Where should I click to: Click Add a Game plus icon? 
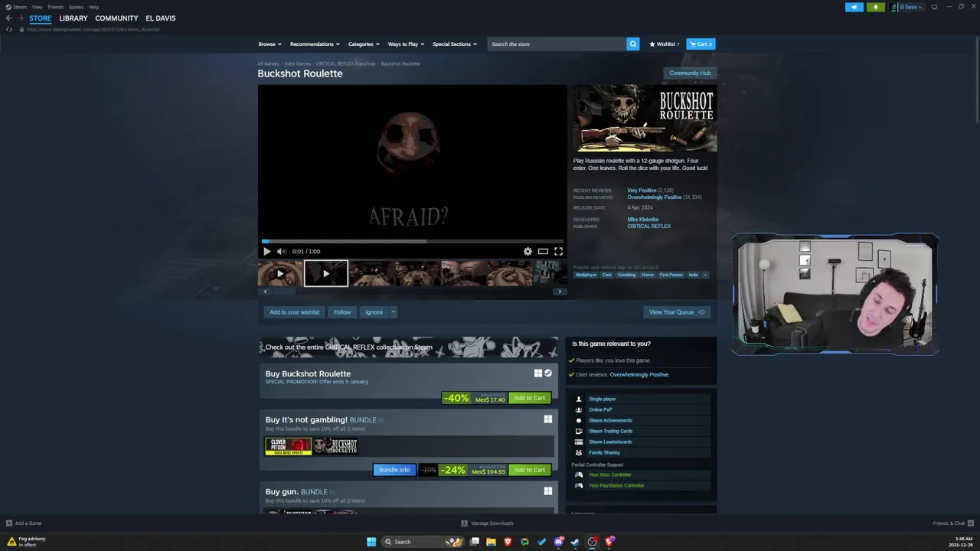9,523
